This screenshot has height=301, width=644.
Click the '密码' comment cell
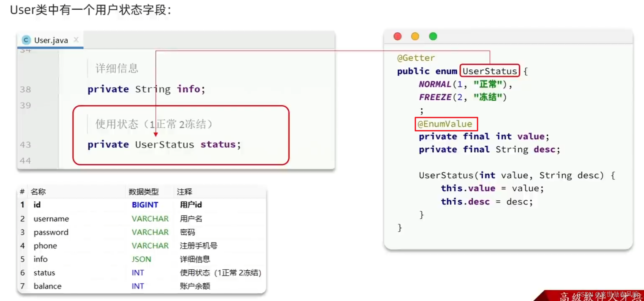187,232
